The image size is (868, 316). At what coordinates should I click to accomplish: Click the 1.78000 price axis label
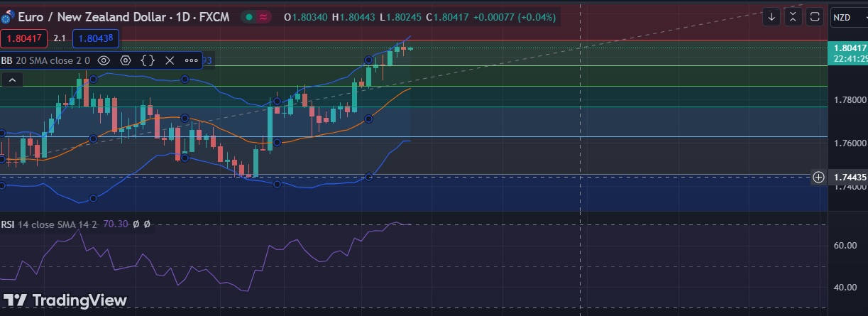[850, 100]
